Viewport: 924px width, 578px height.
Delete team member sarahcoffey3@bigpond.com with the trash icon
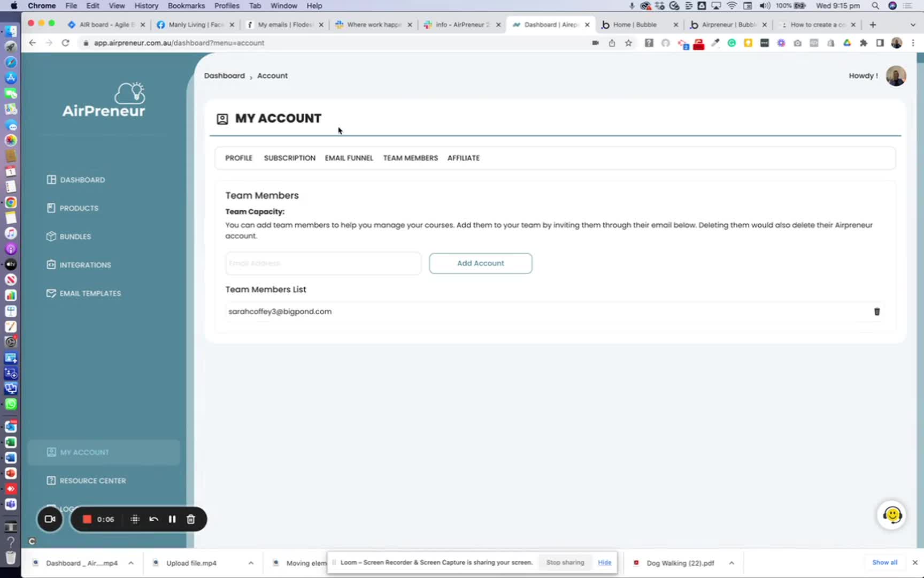[877, 311]
